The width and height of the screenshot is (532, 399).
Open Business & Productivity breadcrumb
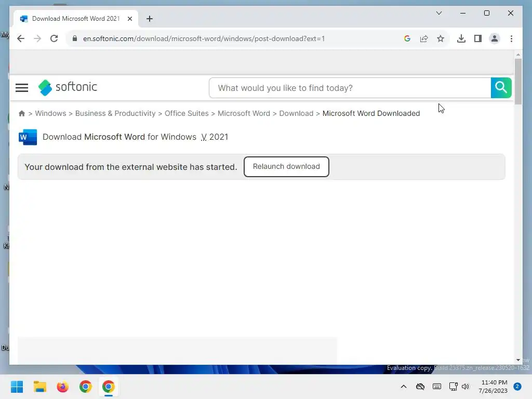click(x=115, y=113)
